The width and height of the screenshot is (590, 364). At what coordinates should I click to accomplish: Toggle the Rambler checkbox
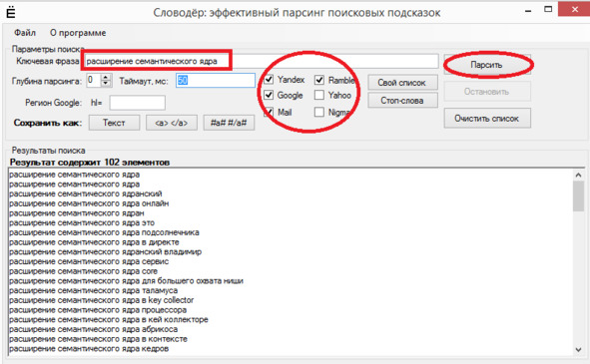point(319,80)
